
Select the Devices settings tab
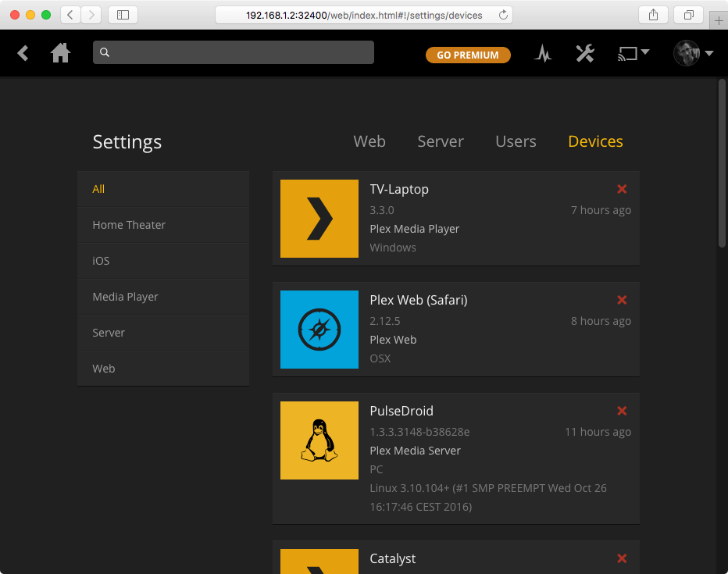[596, 141]
